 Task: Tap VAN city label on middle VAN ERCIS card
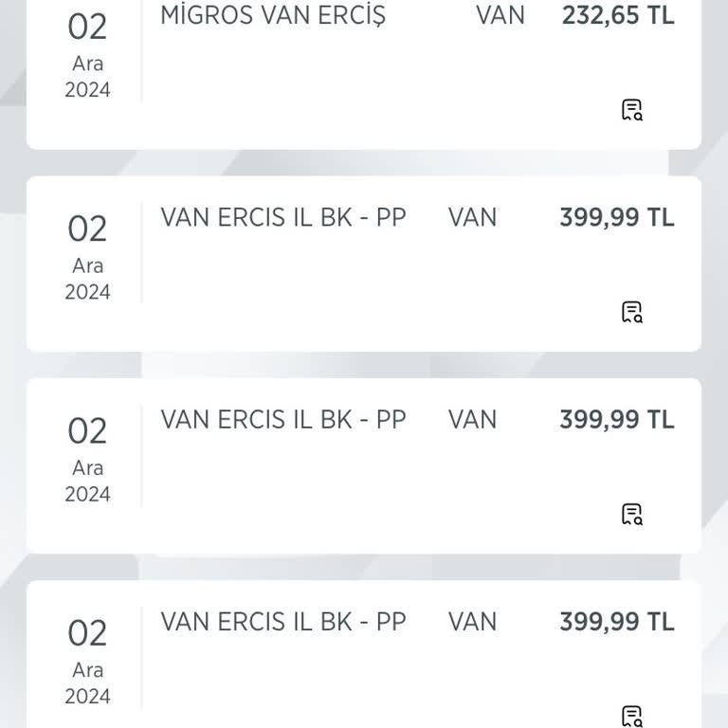[472, 420]
